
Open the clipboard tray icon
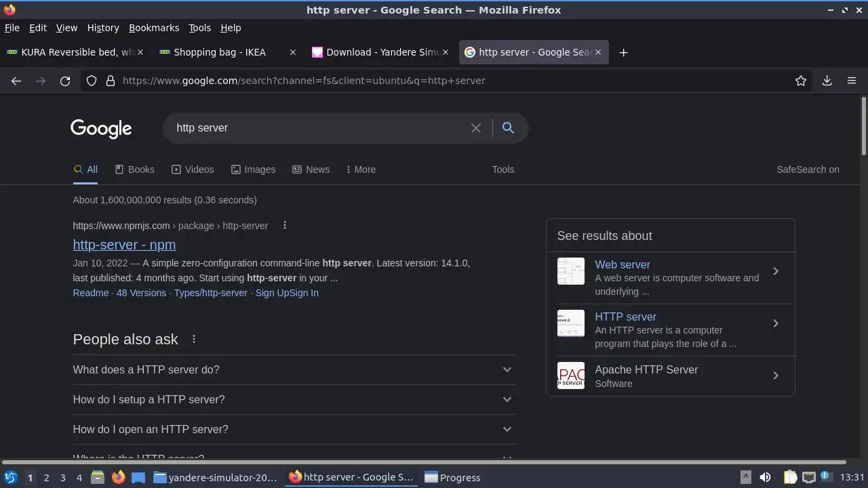tap(790, 478)
